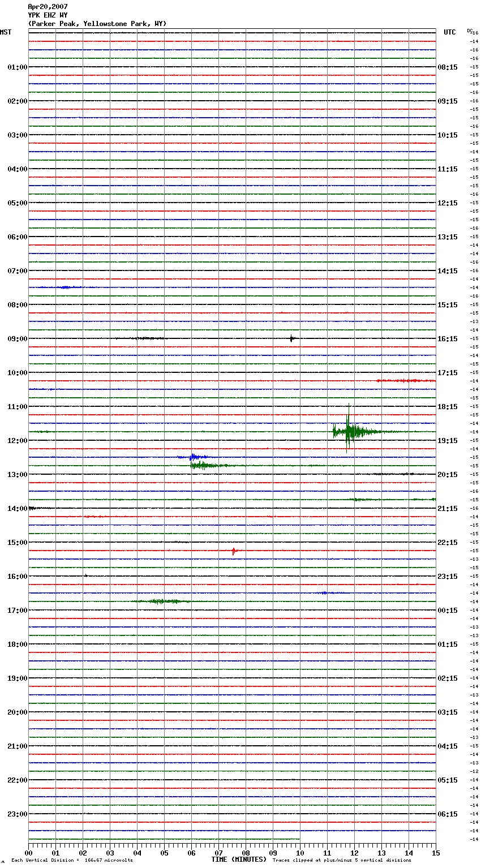Click the Traces clipped at plus/minus 5 note

tap(342, 861)
